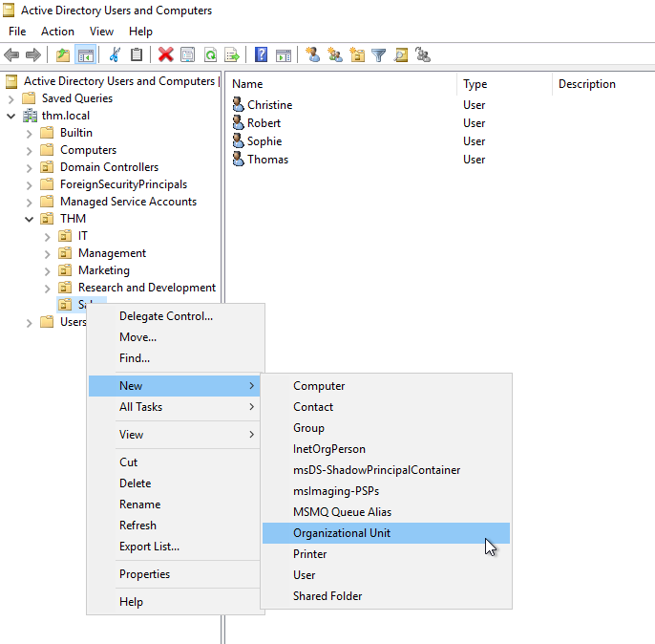Sort the list by Name column header
655x644 pixels.
pos(247,84)
